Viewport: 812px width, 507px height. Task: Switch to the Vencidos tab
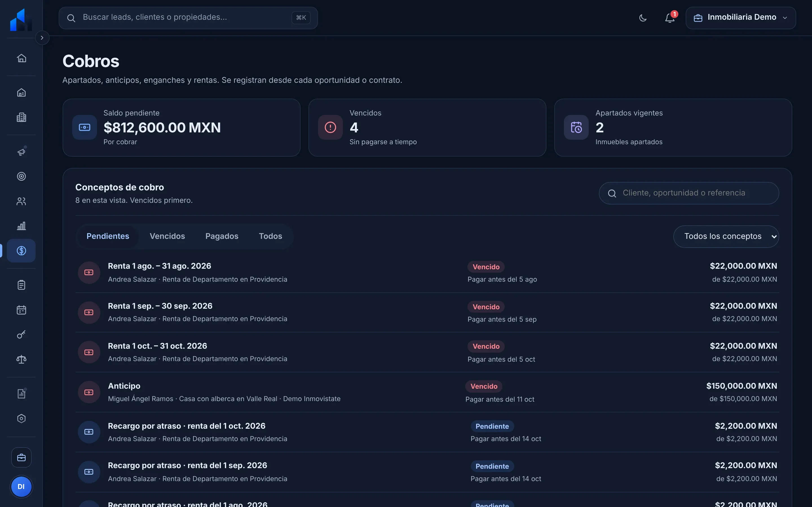(x=167, y=236)
